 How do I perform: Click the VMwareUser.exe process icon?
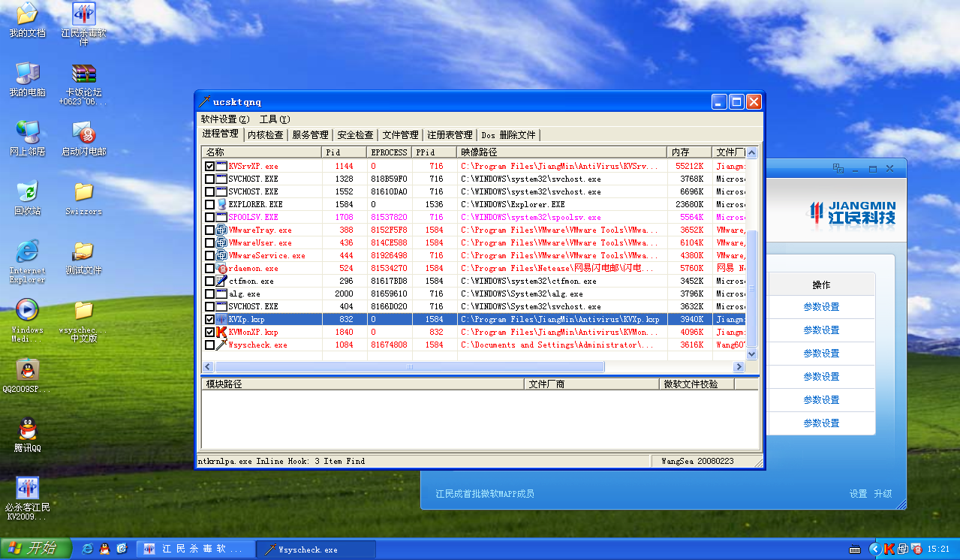(221, 242)
